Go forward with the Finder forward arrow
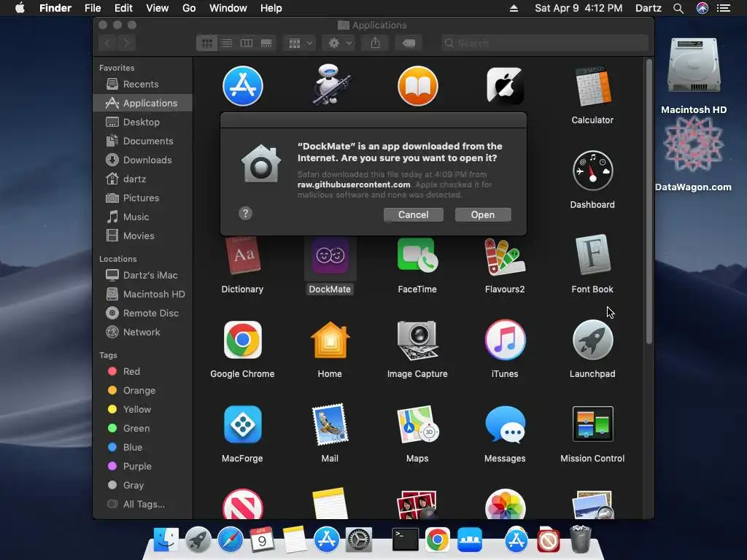This screenshot has height=560, width=747. click(x=127, y=43)
